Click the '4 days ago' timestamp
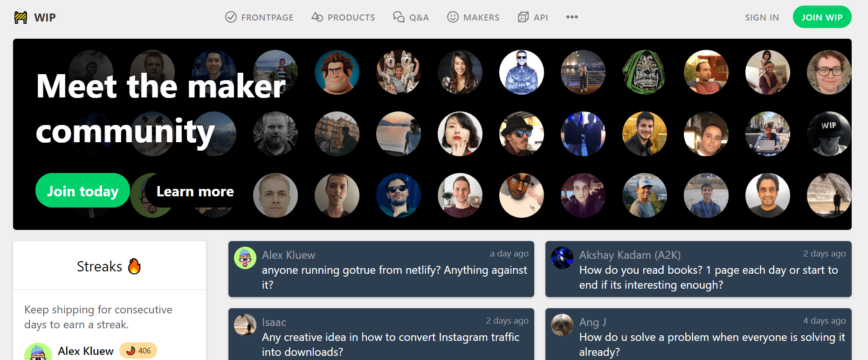The image size is (868, 360). coord(824,321)
